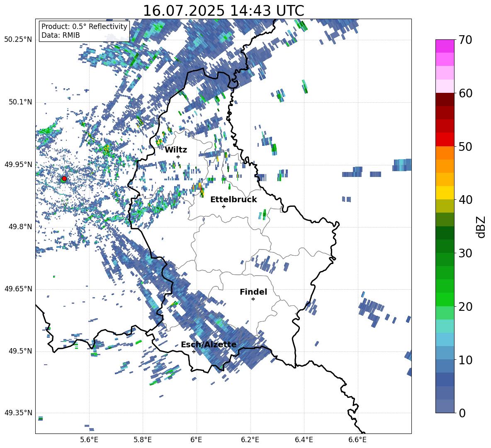Click the 6.6°E longitude label

point(357,440)
